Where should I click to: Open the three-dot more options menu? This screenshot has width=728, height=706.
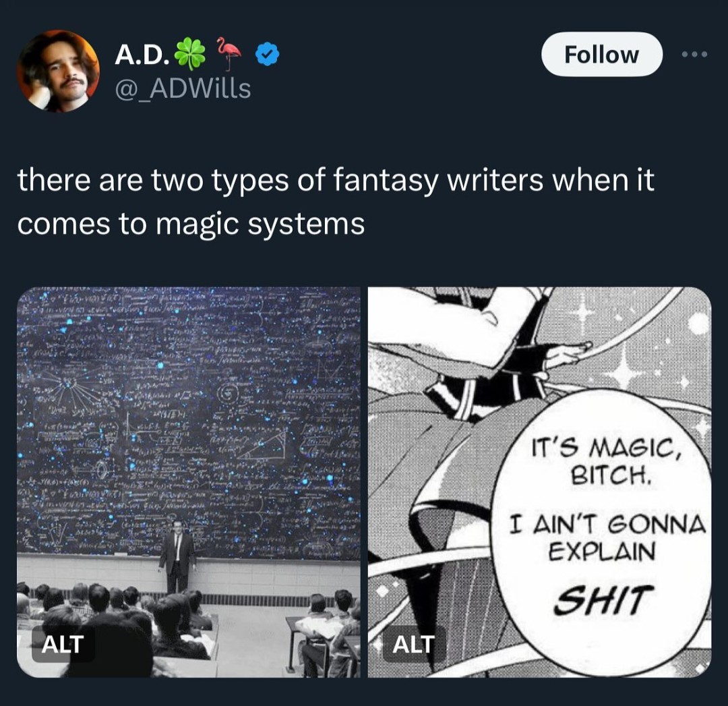coord(694,55)
